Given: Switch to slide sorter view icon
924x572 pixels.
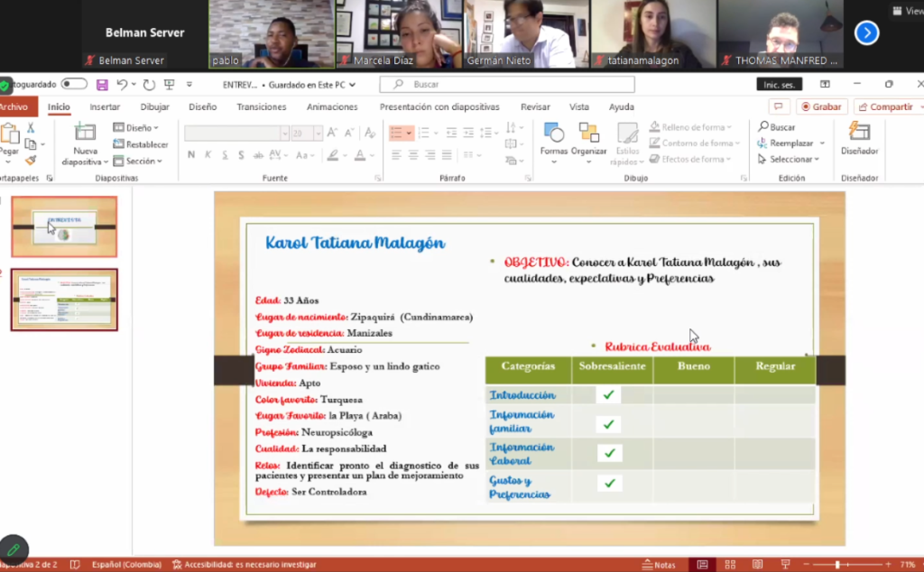Looking at the screenshot, I should click(727, 565).
